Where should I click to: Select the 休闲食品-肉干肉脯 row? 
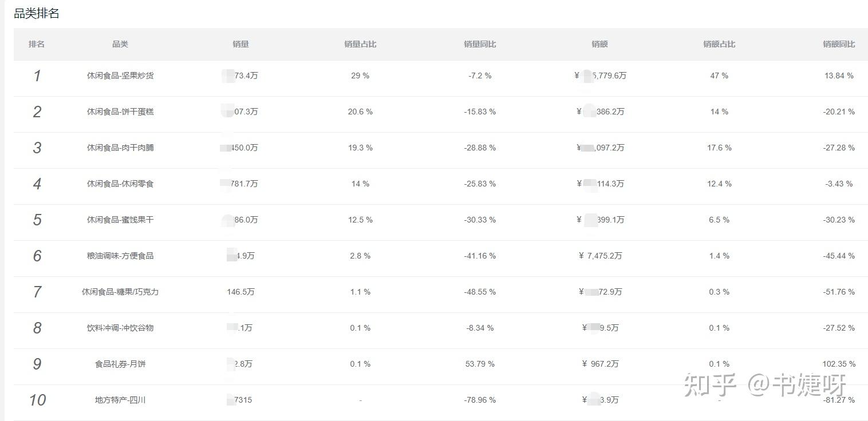tap(440, 148)
